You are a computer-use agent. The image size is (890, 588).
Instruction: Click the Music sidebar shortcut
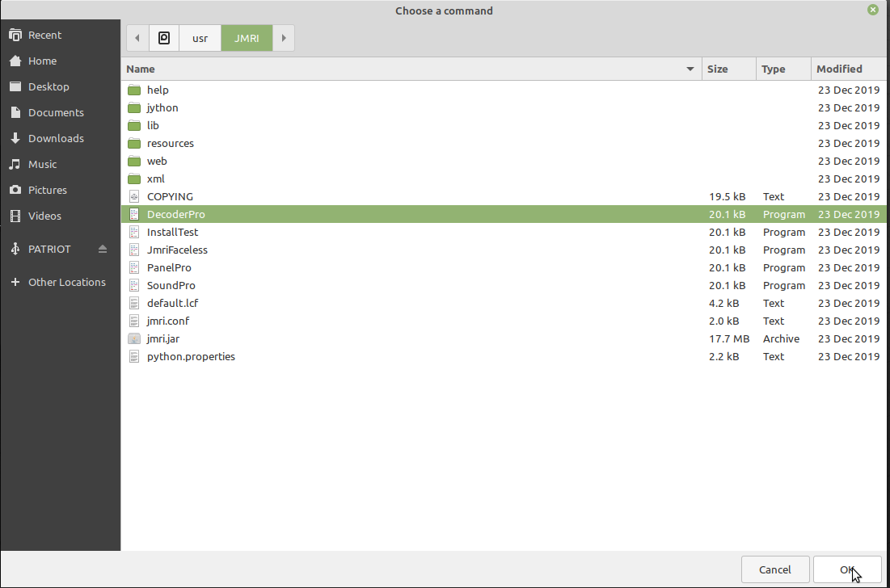click(42, 165)
